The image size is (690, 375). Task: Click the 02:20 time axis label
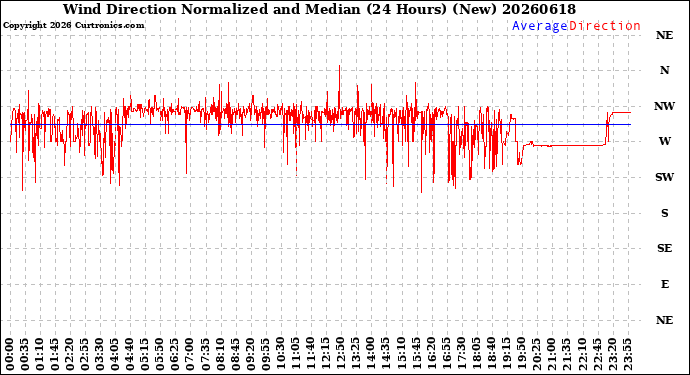(70, 355)
